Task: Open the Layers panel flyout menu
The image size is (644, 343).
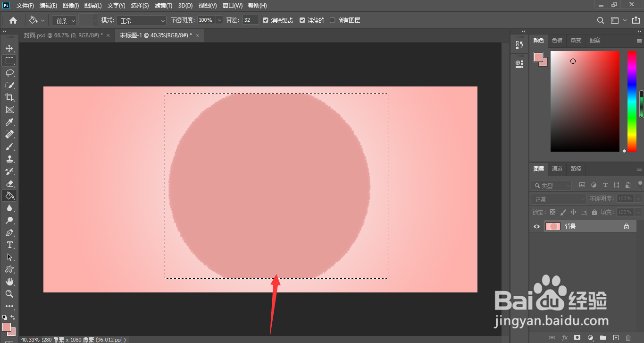Action: [x=639, y=169]
